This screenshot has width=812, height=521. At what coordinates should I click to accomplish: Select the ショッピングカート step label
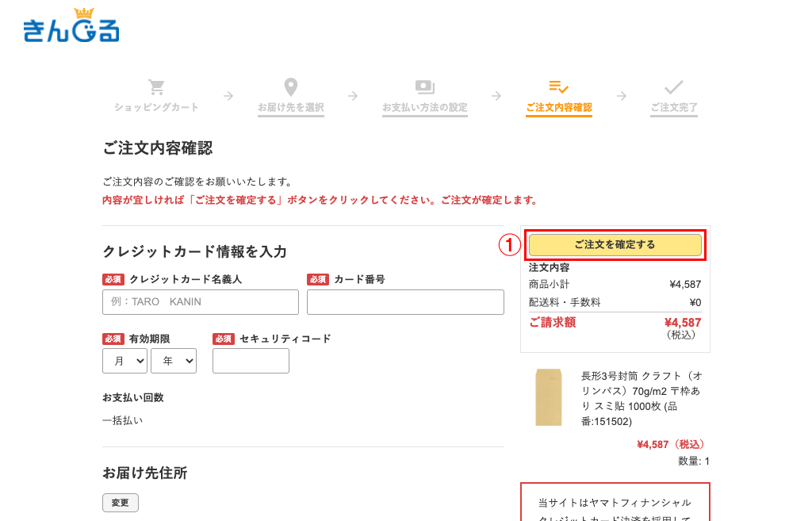pyautogui.click(x=156, y=107)
